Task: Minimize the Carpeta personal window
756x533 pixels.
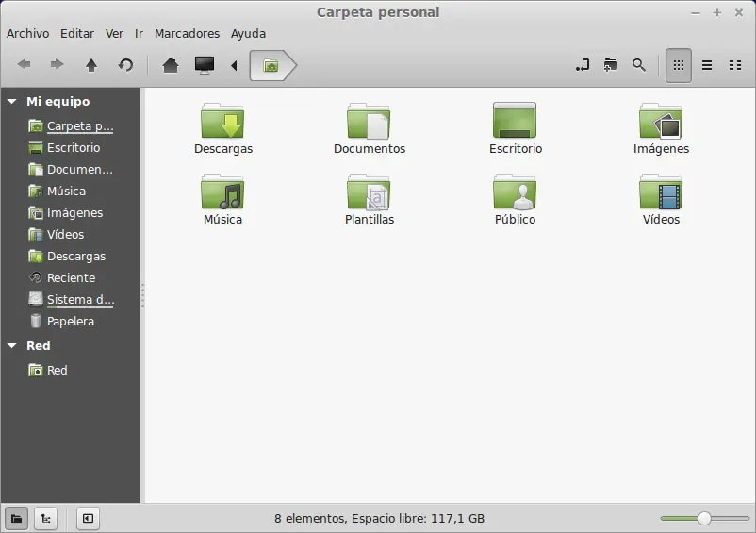Action: click(696, 13)
